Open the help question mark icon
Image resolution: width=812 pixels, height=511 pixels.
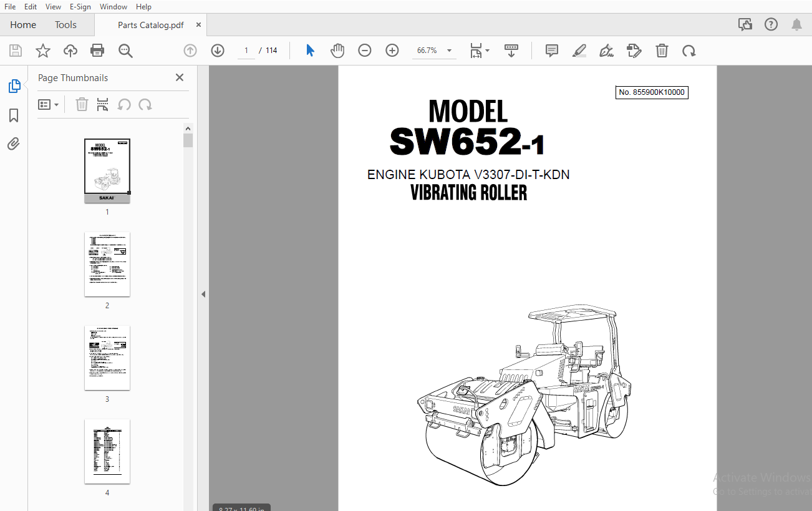771,24
